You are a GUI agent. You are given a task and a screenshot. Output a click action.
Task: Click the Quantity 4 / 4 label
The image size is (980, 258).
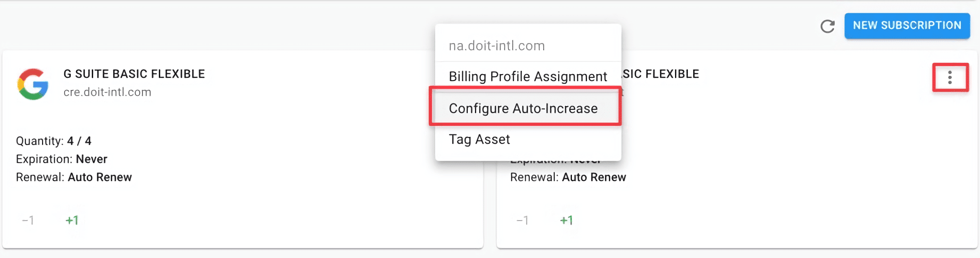tap(54, 141)
